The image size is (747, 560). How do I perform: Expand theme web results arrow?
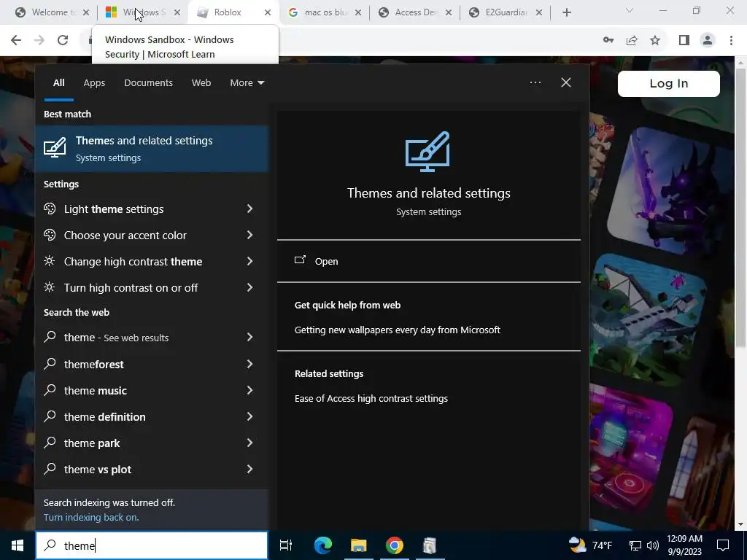249,337
